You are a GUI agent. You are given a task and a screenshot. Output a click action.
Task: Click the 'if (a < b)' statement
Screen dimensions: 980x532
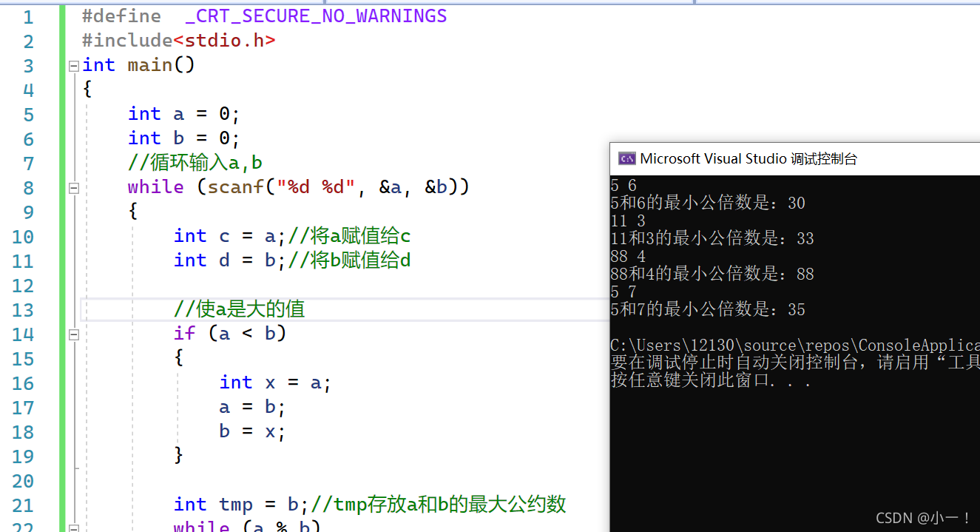[230, 334]
